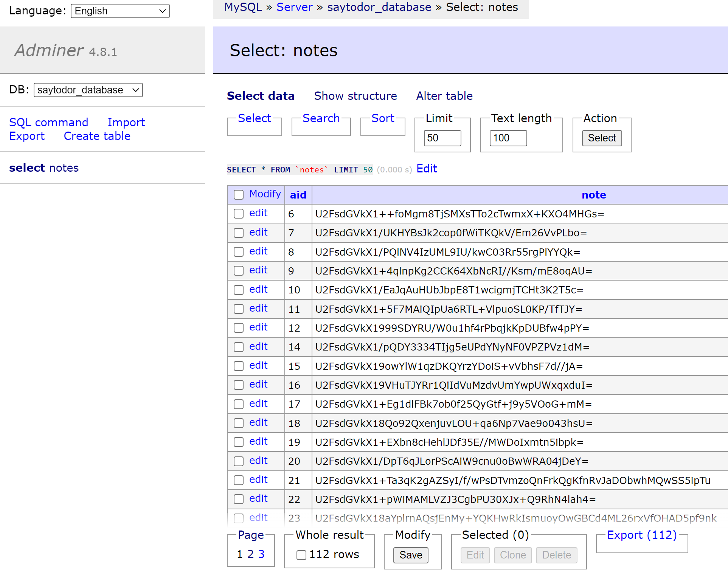Click the Export (112) link
728x574 pixels.
coord(641,535)
